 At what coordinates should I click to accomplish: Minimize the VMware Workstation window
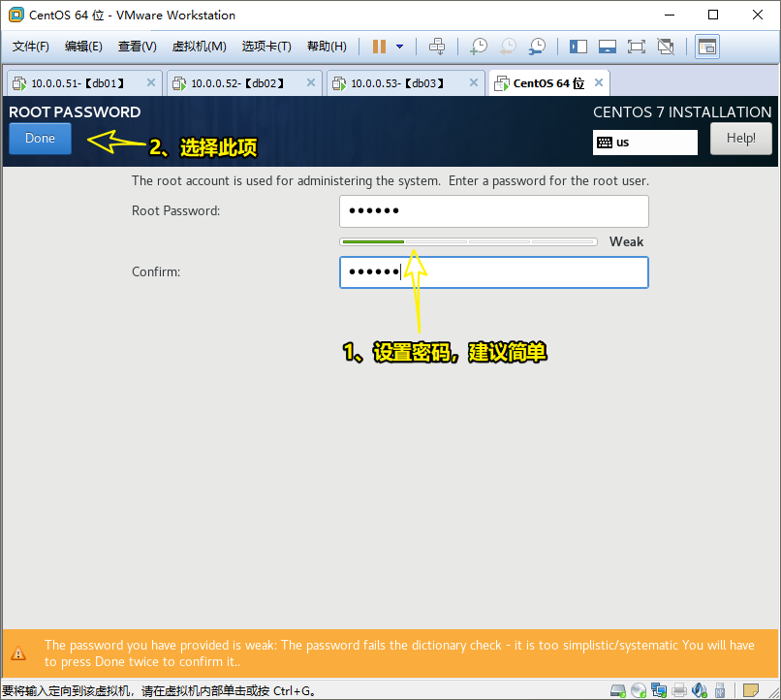tap(669, 15)
